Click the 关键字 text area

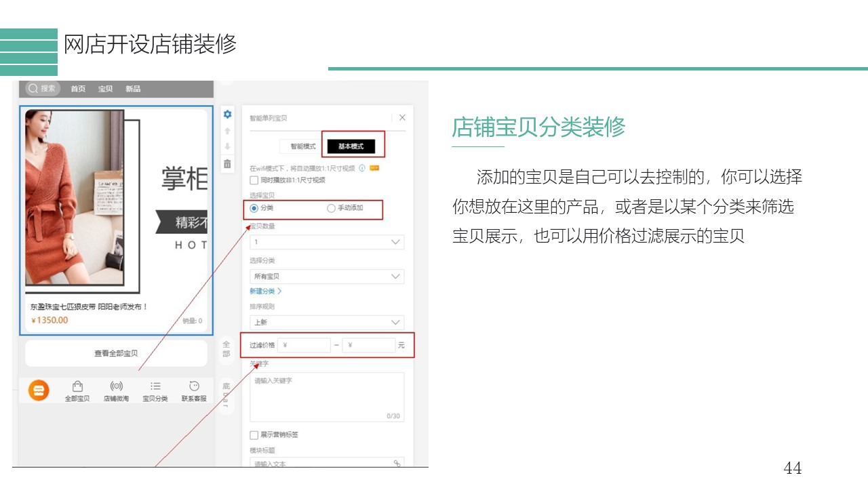tap(327, 397)
